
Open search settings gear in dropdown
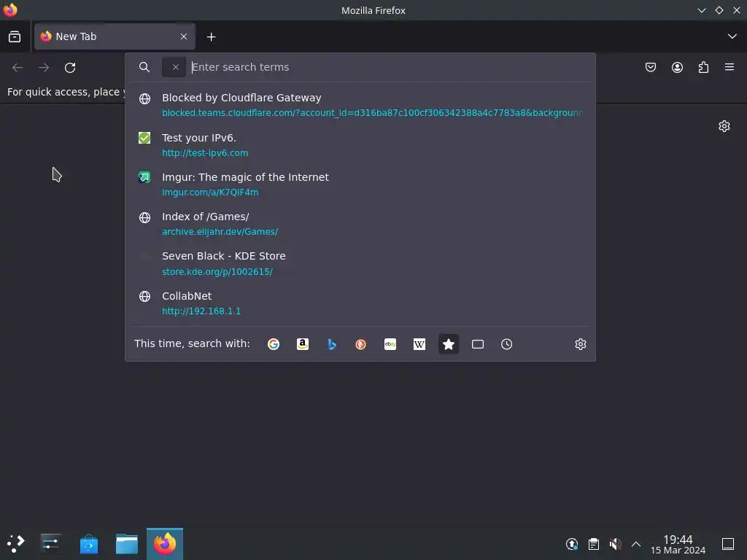pyautogui.click(x=580, y=344)
